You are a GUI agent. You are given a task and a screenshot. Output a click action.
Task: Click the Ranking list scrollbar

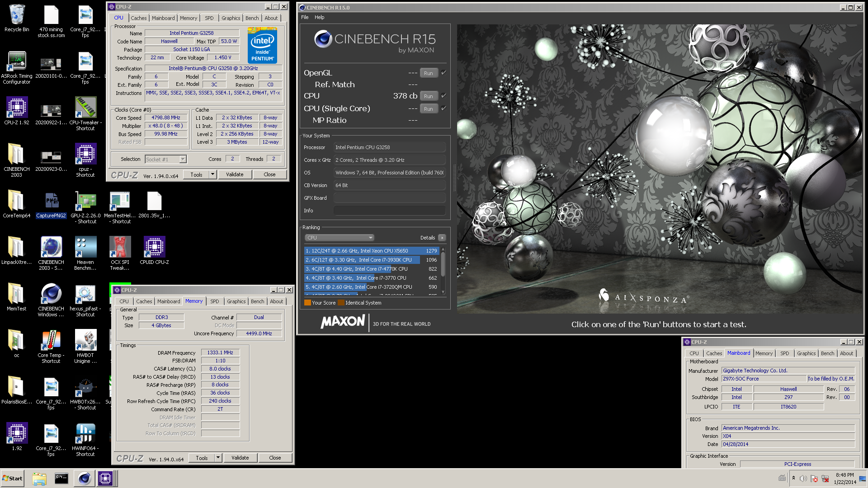coord(443,271)
